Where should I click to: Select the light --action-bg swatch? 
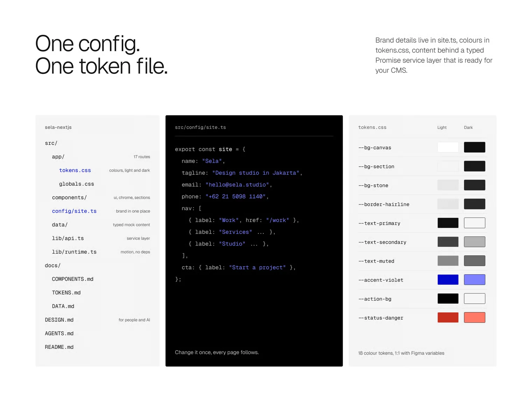pyautogui.click(x=448, y=299)
